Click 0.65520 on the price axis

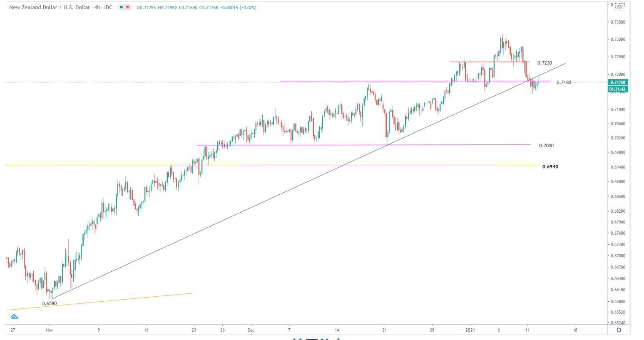(618, 312)
